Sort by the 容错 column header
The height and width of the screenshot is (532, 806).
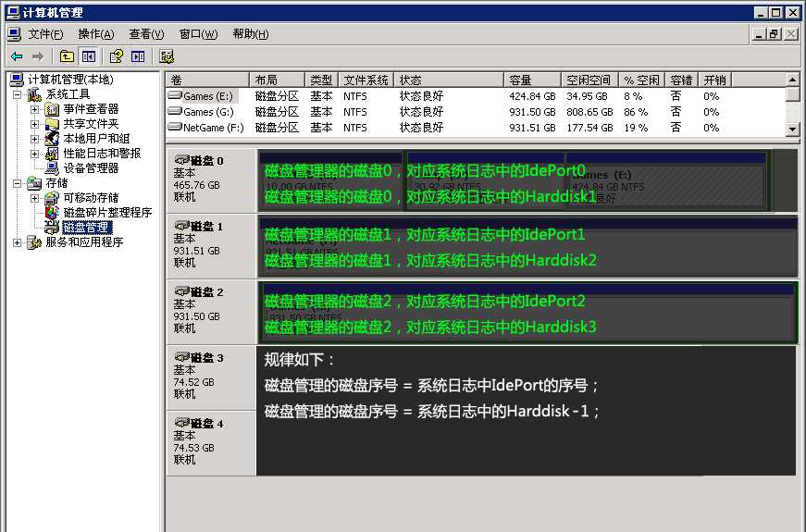click(681, 80)
